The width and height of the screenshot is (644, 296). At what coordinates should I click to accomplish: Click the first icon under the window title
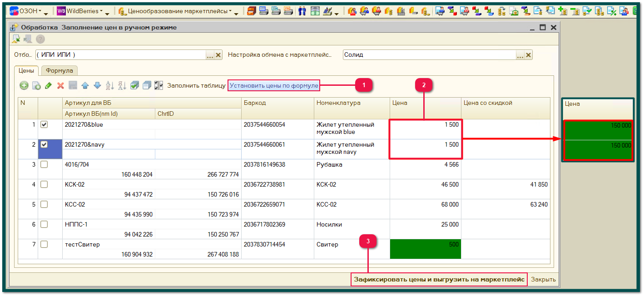(16, 39)
